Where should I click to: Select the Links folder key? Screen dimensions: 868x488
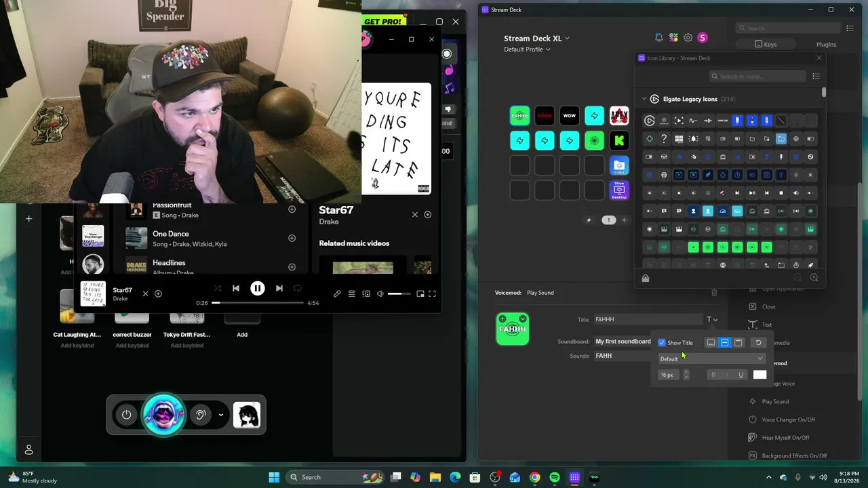coord(619,165)
